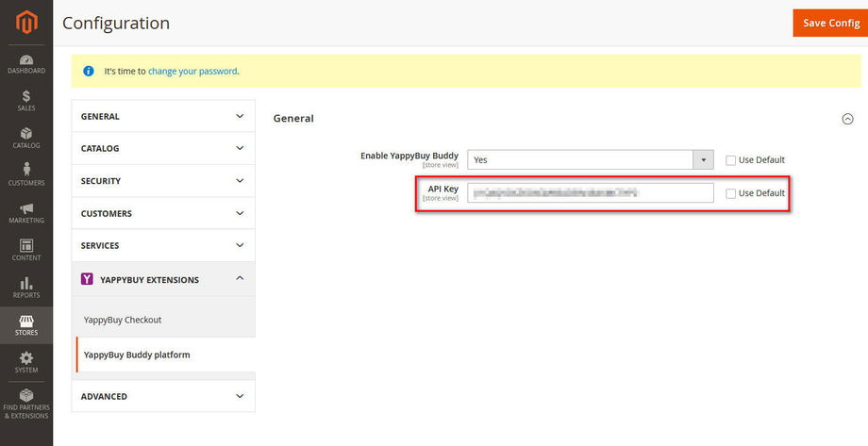Expand the ADVANCED config group
This screenshot has height=446, width=868.
[163, 396]
